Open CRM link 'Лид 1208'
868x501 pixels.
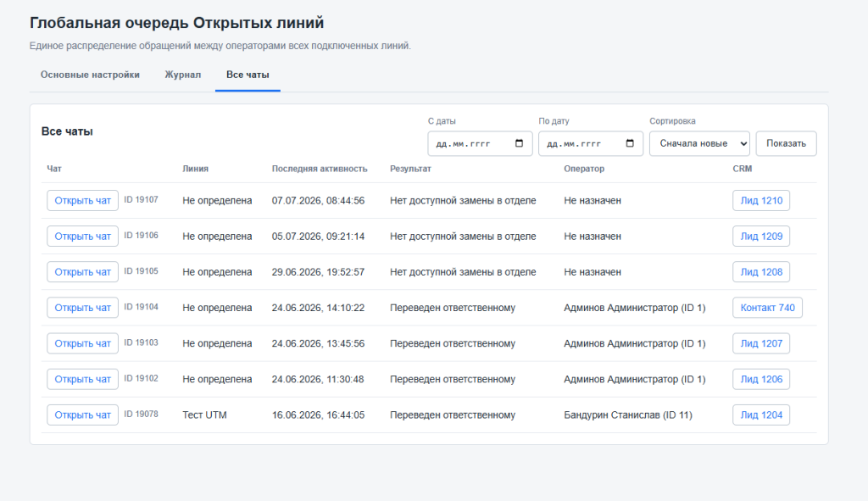(761, 272)
